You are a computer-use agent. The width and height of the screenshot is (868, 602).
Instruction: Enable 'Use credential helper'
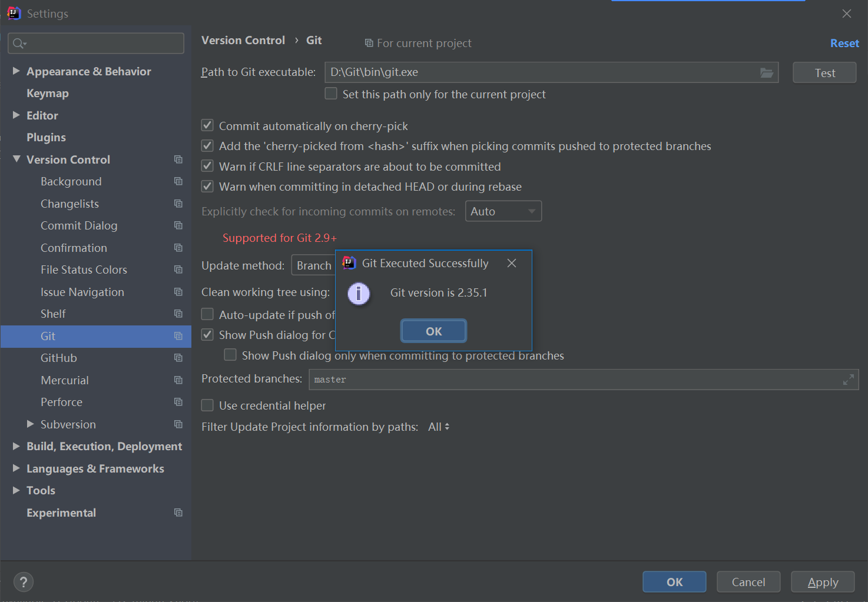click(207, 405)
